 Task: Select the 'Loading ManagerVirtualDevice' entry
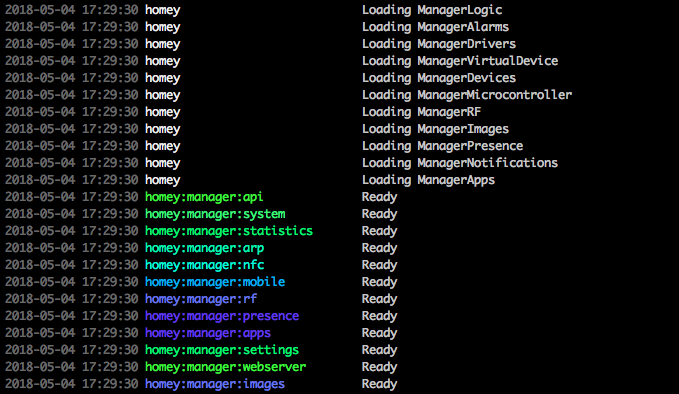click(460, 61)
